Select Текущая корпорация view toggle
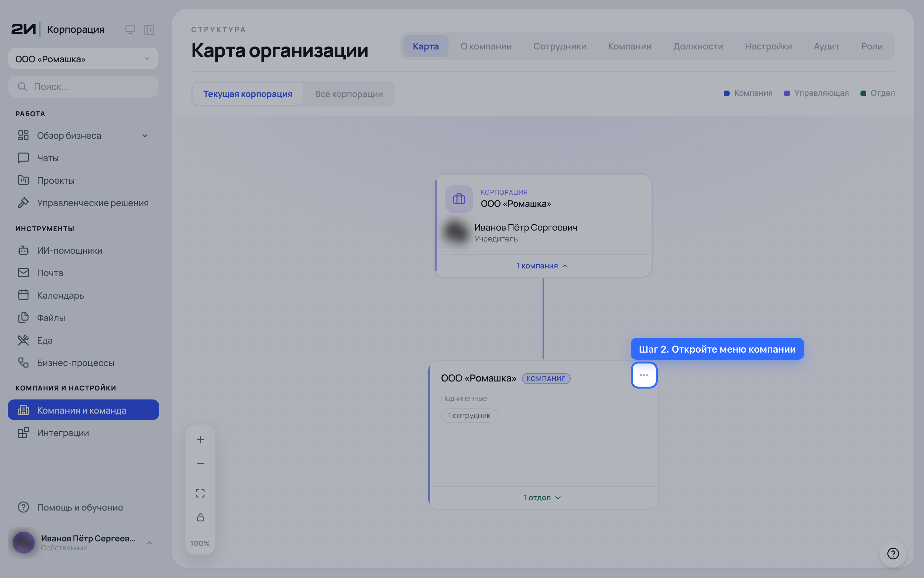The height and width of the screenshot is (578, 924). coord(248,94)
